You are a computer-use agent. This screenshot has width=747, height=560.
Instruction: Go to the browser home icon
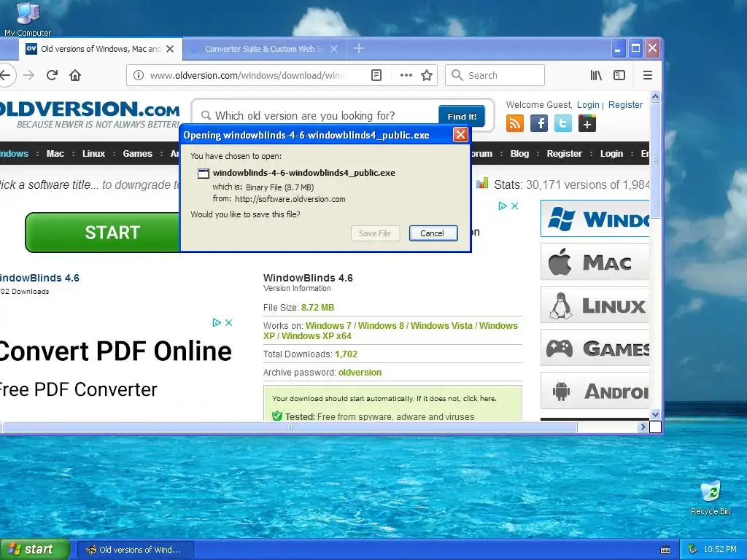coord(75,75)
